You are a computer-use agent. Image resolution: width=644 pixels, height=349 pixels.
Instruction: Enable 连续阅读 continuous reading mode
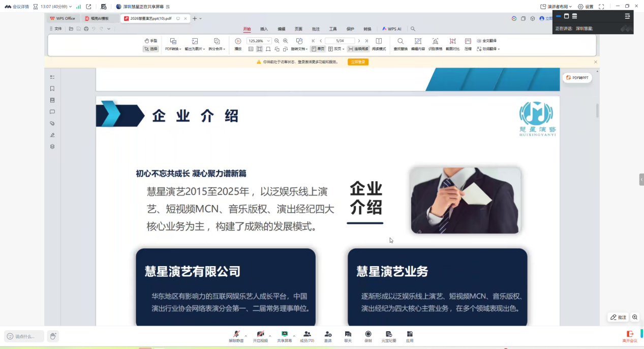(x=358, y=49)
